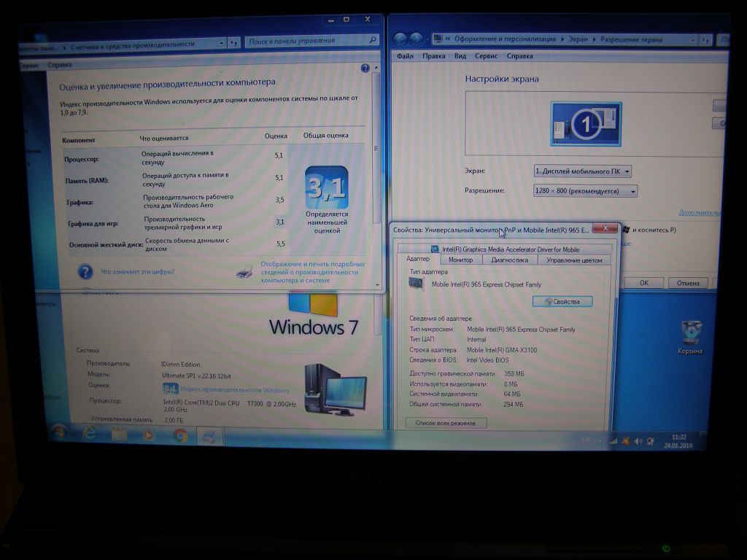Open the Правка menu
The height and width of the screenshot is (560, 747).
point(433,56)
